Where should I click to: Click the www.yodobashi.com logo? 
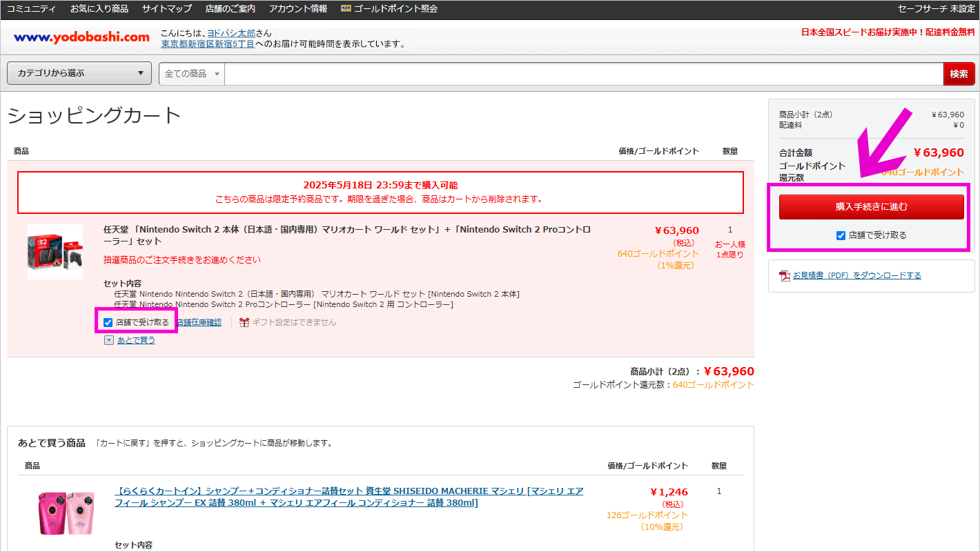81,37
